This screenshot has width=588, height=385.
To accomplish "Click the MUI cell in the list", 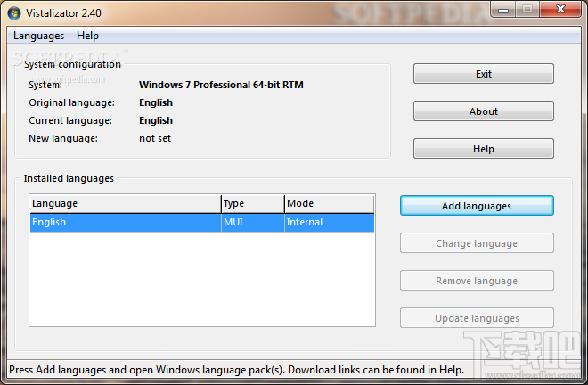I will [x=253, y=223].
